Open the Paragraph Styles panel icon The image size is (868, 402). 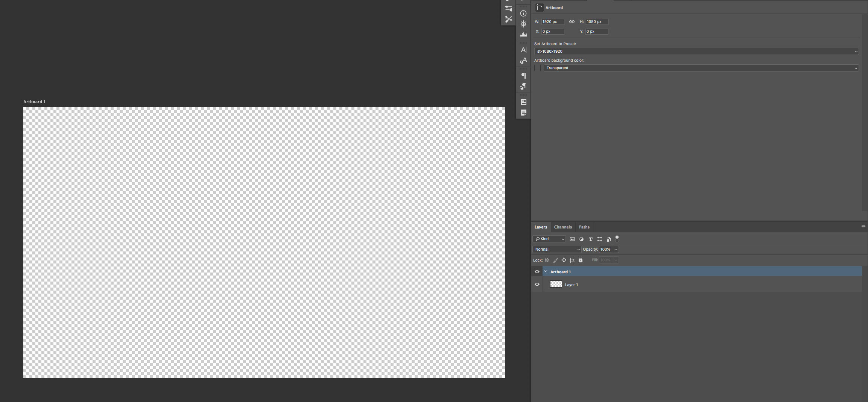(523, 87)
